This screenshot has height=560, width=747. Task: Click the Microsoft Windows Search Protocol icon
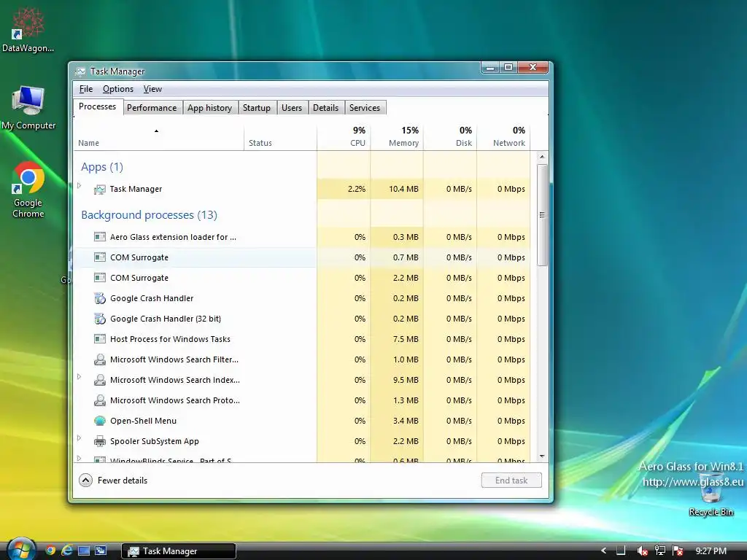(99, 400)
